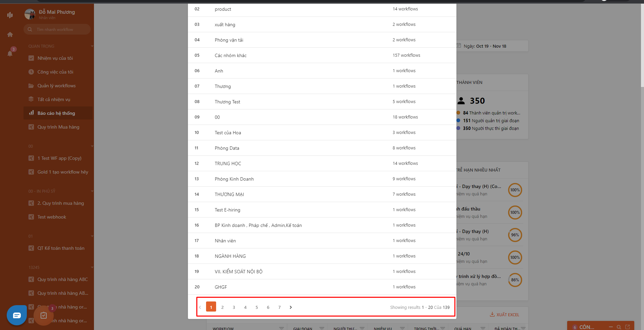
Task: Click the filter icon in QUÁ HẠN column header
Action: click(x=483, y=328)
